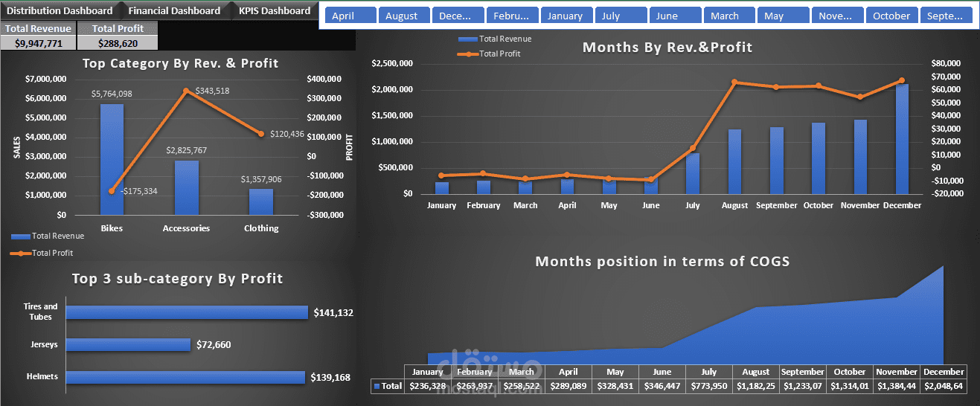This screenshot has height=406, width=980.
Task: Select the December revenue bar in months chart
Action: point(903,139)
